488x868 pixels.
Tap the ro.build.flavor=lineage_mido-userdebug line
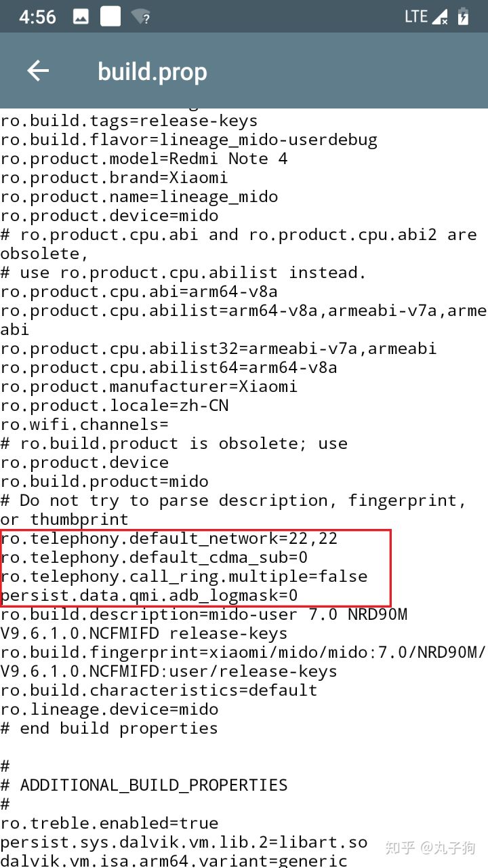pos(188,140)
